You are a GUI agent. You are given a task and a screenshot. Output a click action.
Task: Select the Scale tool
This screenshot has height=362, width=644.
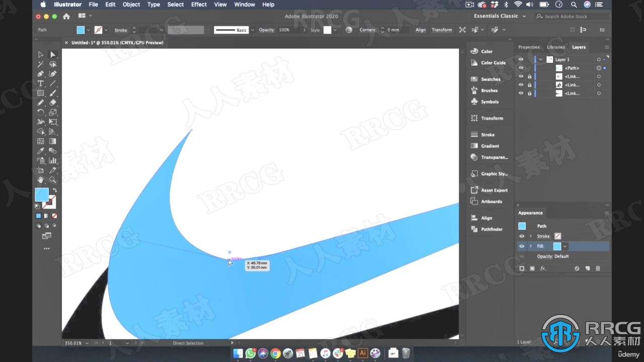pos(53,112)
